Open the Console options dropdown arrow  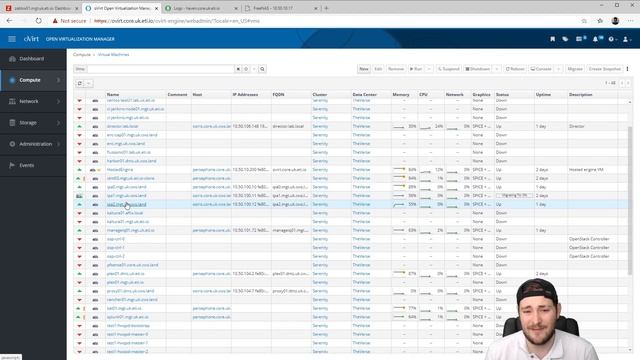pyautogui.click(x=558, y=69)
